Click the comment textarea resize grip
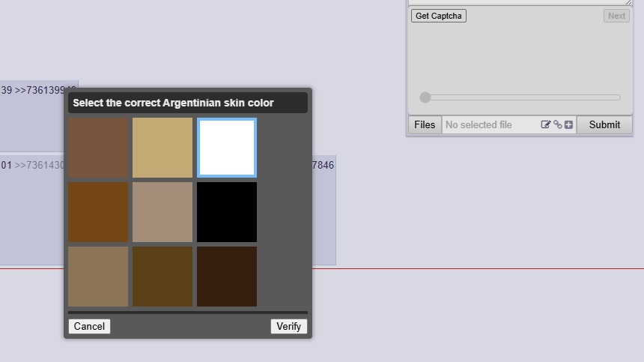The width and height of the screenshot is (644, 362). 628,2
